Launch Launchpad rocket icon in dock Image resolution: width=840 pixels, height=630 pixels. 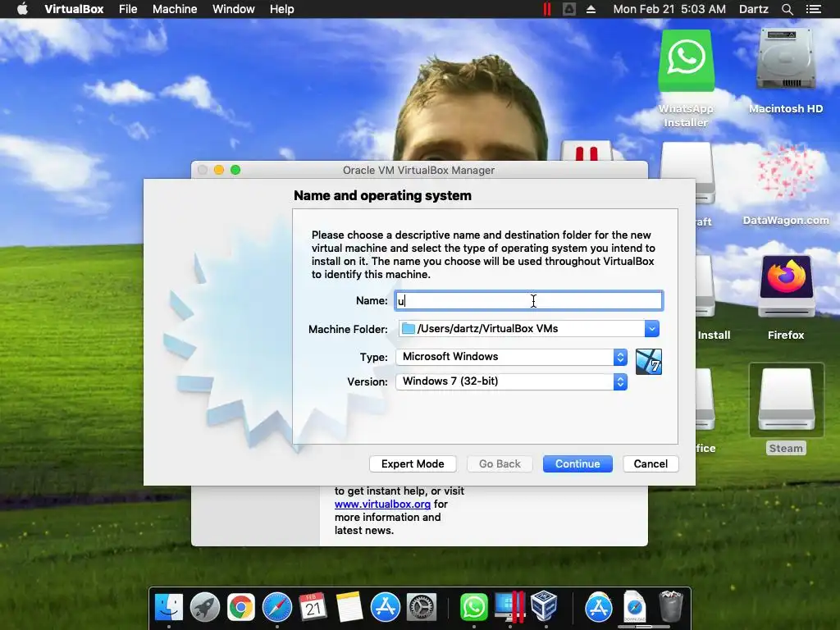pos(204,608)
